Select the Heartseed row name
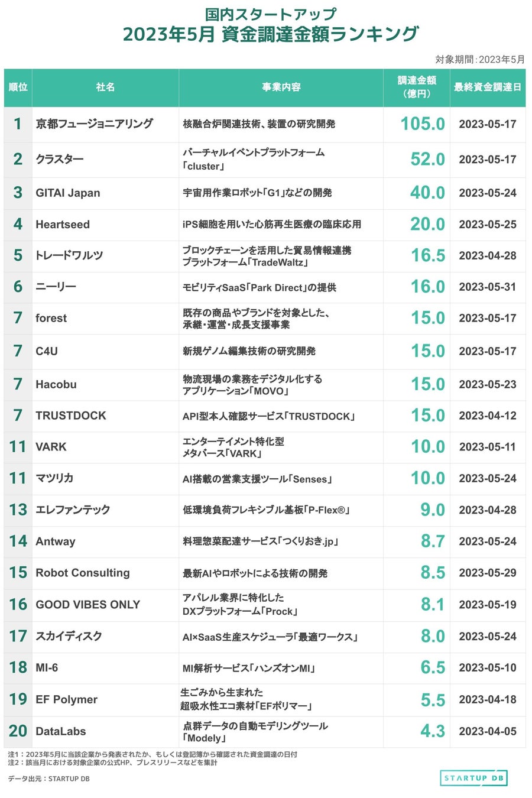The image size is (532, 798). click(63, 225)
